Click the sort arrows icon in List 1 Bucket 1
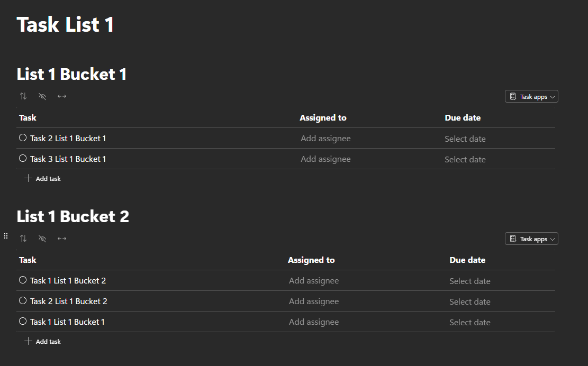 tap(23, 96)
